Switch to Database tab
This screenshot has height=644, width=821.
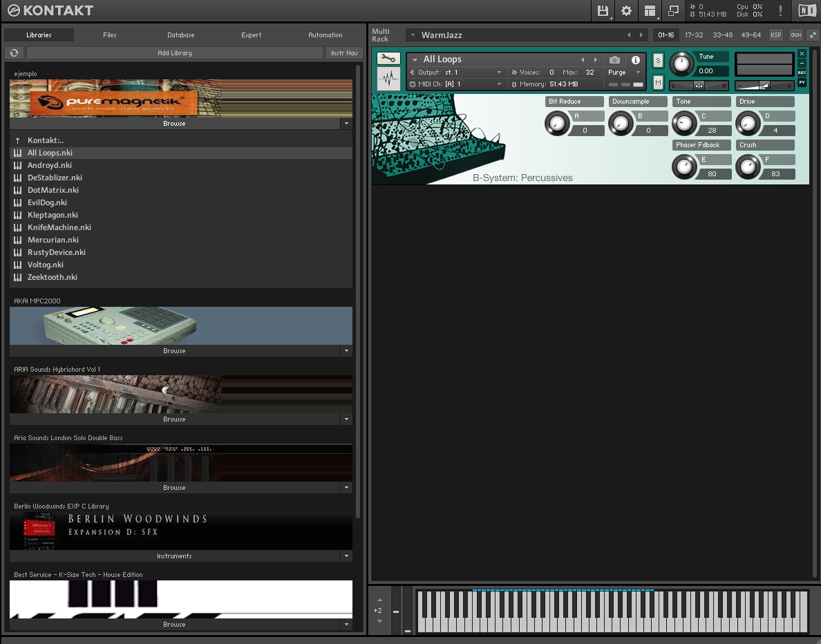click(180, 35)
